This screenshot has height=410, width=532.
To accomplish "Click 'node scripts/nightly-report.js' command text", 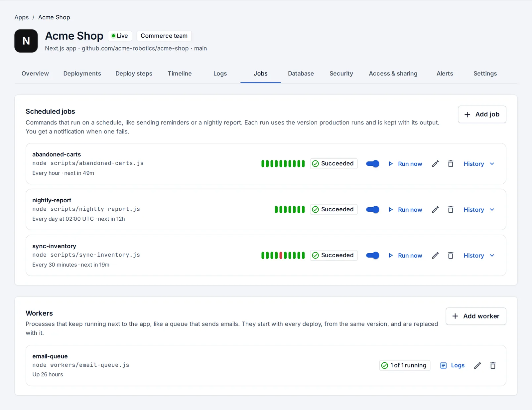I will (x=86, y=209).
